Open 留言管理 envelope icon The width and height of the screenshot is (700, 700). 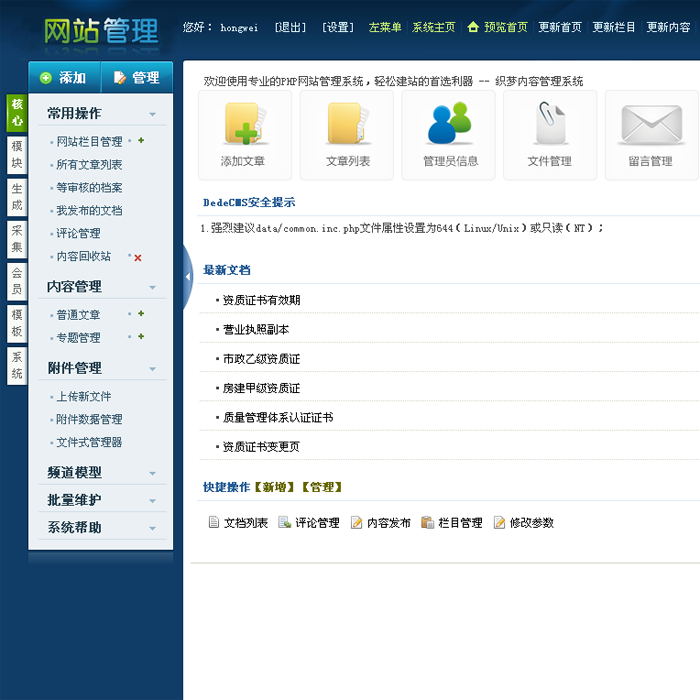point(651,125)
